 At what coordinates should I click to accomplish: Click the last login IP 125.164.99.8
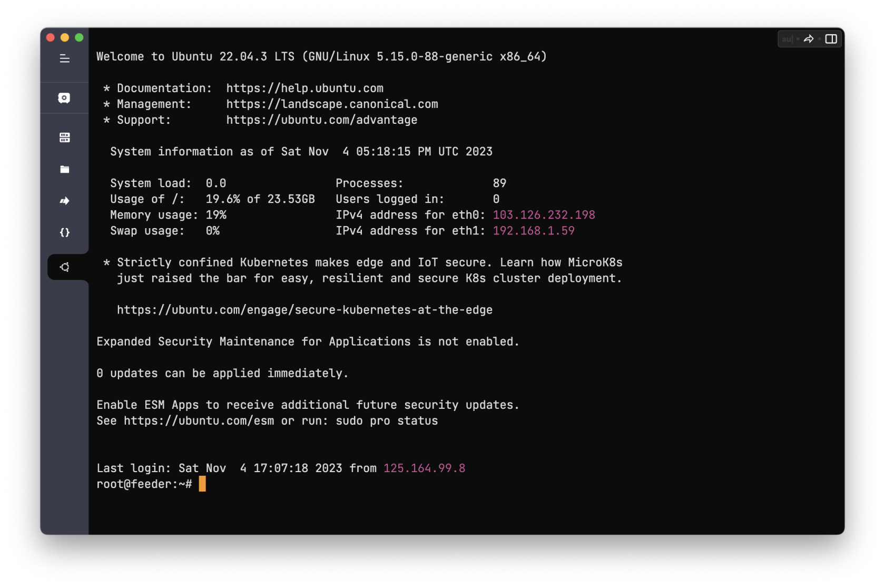tap(425, 468)
